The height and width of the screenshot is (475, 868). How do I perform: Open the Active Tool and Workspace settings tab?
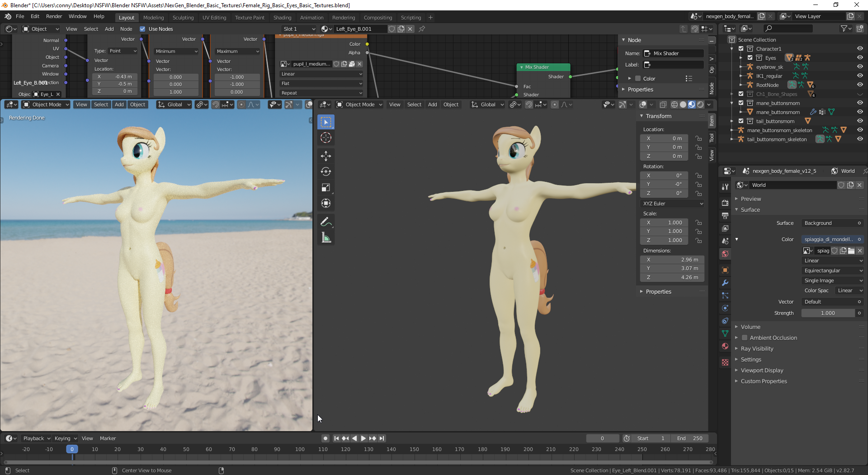tap(725, 187)
